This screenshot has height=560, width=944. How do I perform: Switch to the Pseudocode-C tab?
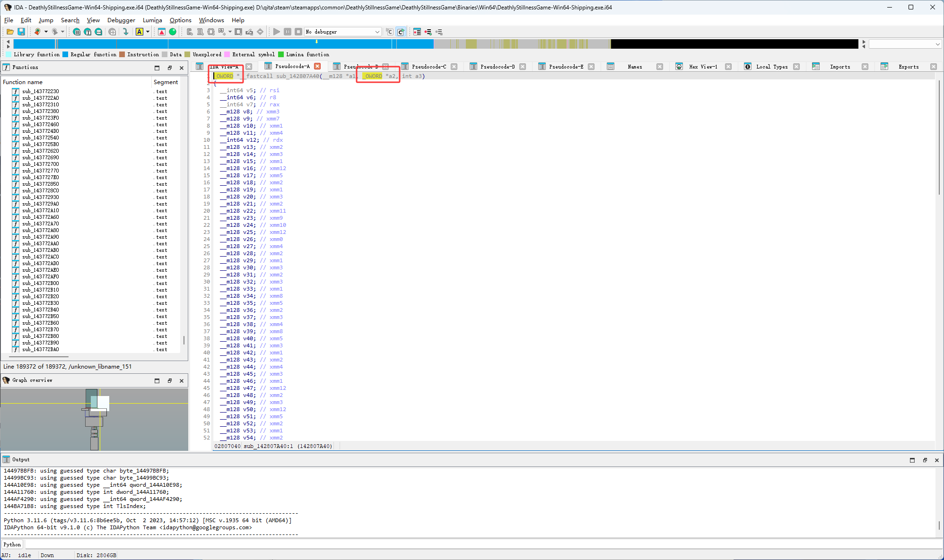pyautogui.click(x=428, y=67)
